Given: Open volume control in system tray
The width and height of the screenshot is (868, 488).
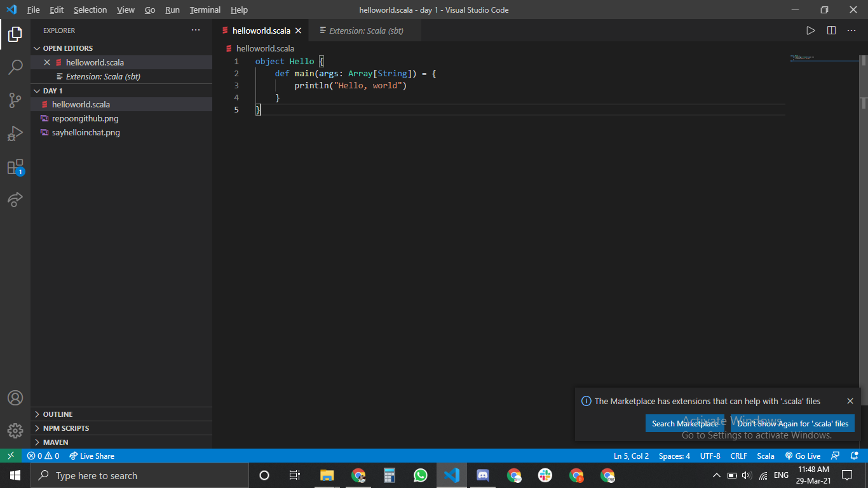Looking at the screenshot, I should click(747, 475).
